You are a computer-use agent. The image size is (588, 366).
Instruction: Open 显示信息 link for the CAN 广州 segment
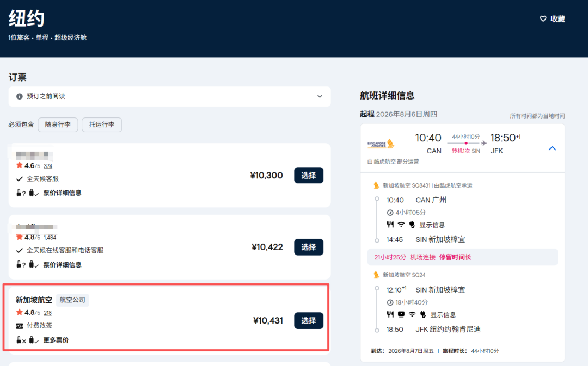432,225
